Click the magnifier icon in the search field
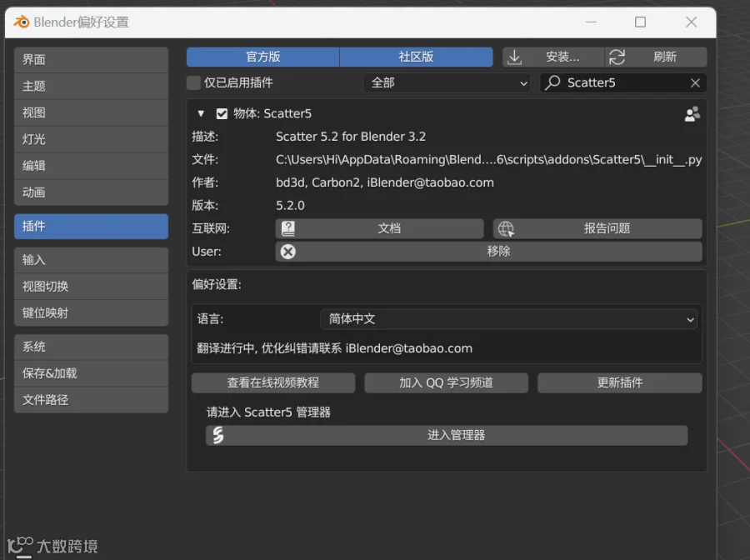This screenshot has height=560, width=750. click(x=552, y=82)
